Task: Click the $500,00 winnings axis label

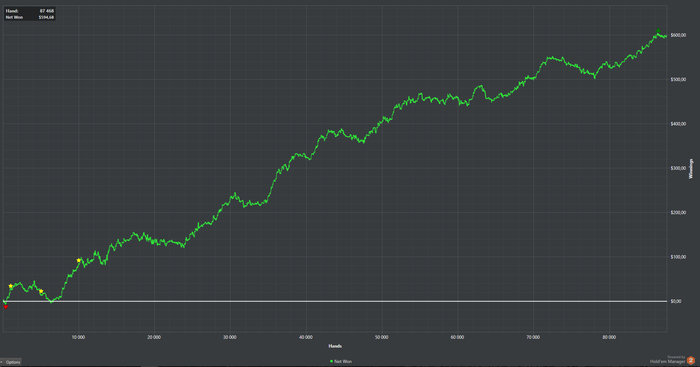Action: pos(678,79)
